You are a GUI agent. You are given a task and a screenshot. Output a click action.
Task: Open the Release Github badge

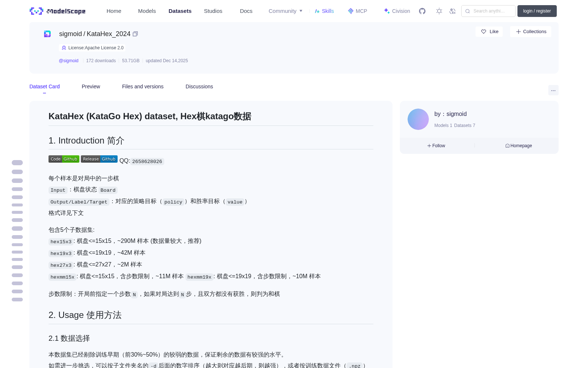pyautogui.click(x=99, y=159)
